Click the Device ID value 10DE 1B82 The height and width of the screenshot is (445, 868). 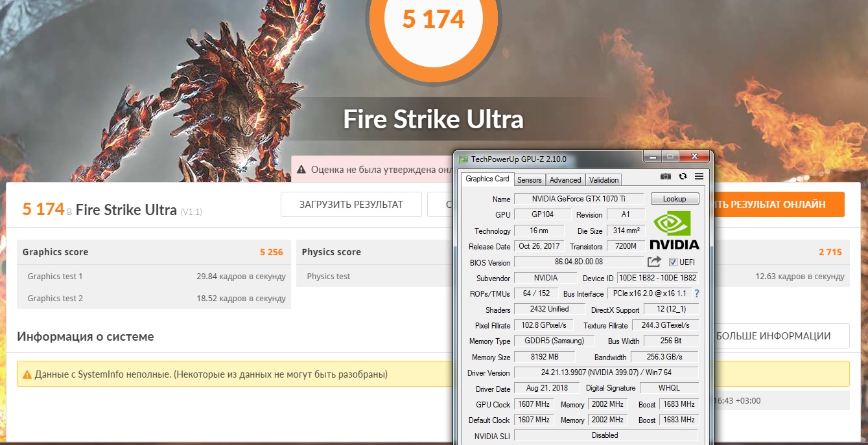(658, 278)
